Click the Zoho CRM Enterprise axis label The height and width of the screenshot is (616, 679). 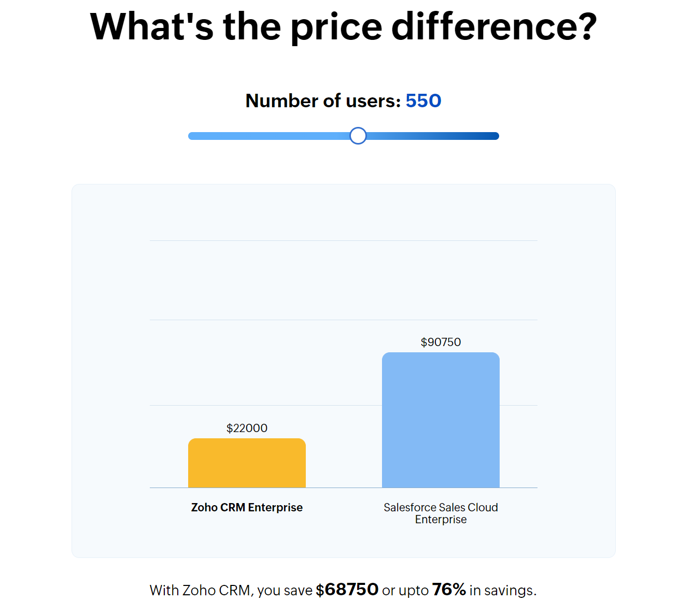[247, 507]
